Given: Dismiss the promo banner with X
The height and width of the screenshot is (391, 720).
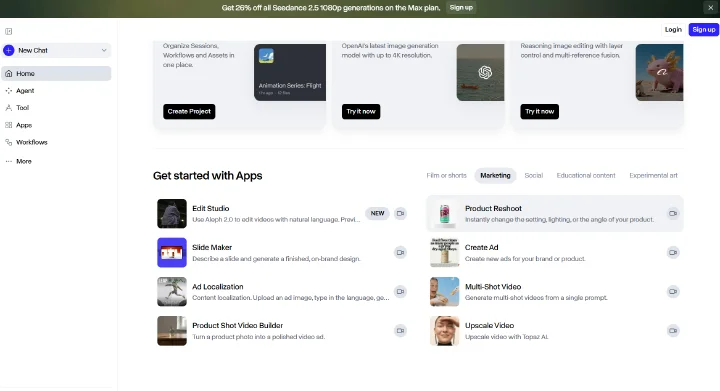Looking at the screenshot, I should (x=710, y=8).
